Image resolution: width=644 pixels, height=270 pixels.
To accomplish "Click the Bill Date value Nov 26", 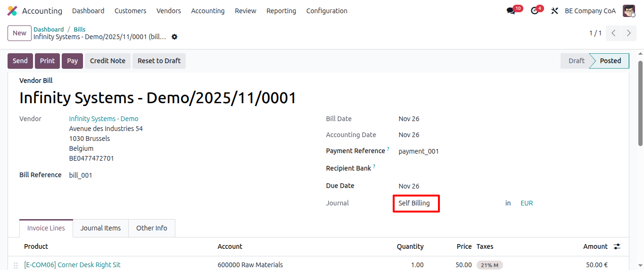I will [409, 119].
